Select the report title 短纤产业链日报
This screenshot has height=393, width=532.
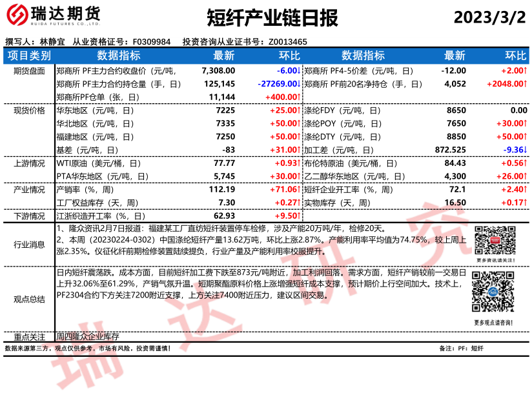(x=272, y=18)
